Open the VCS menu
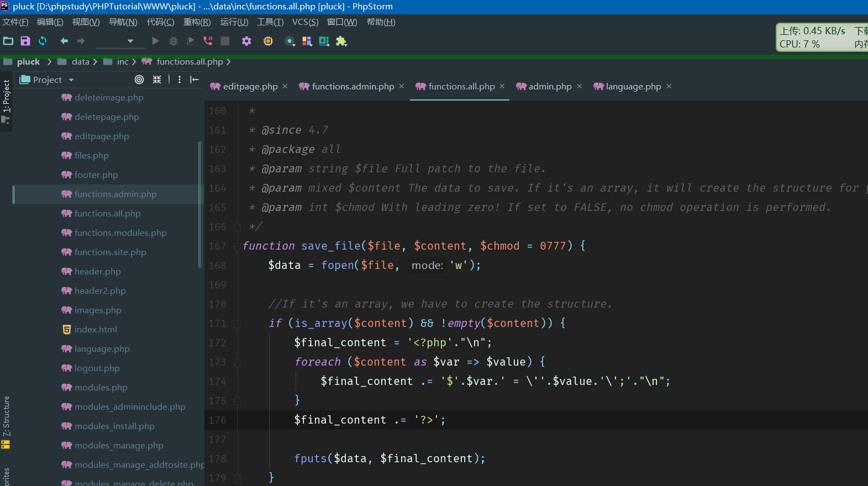 pyautogui.click(x=306, y=22)
